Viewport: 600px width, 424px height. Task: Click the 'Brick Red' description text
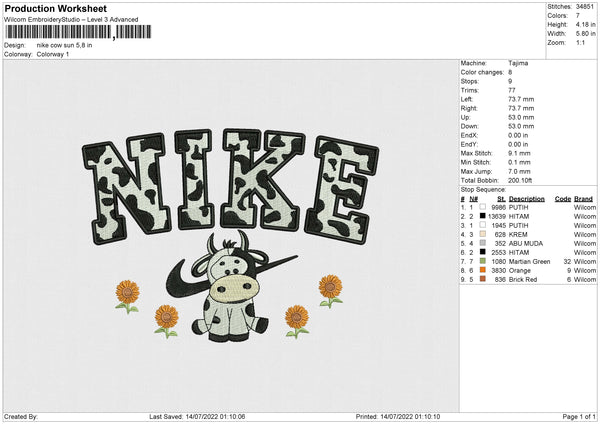point(523,280)
